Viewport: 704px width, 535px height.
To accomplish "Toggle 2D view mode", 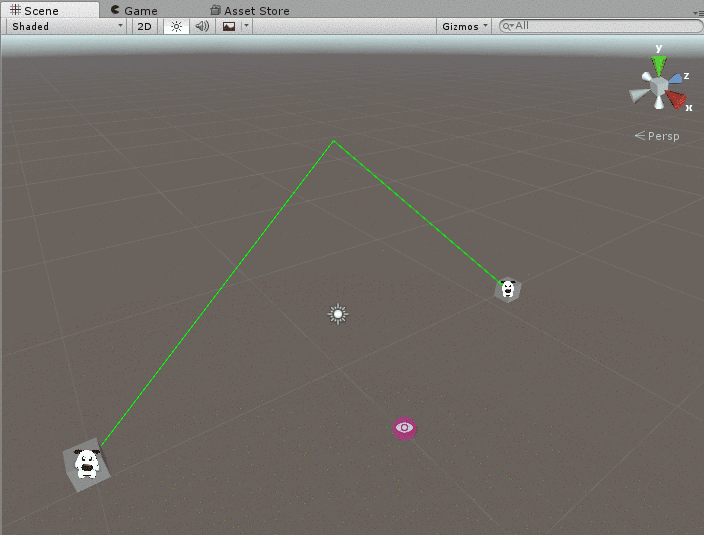I will pos(144,26).
